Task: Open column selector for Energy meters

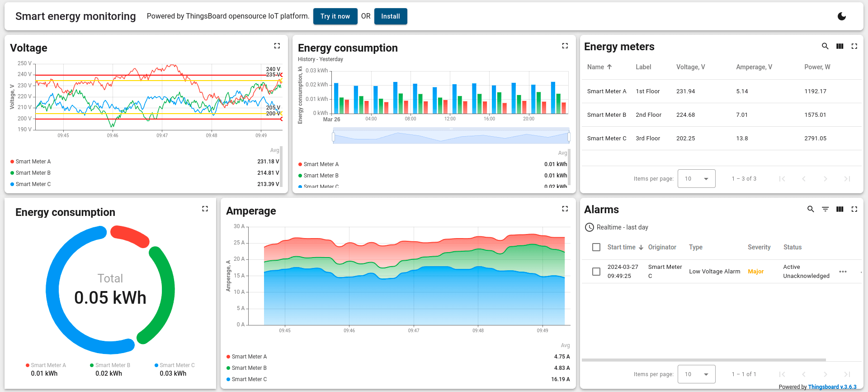Action: pyautogui.click(x=840, y=46)
